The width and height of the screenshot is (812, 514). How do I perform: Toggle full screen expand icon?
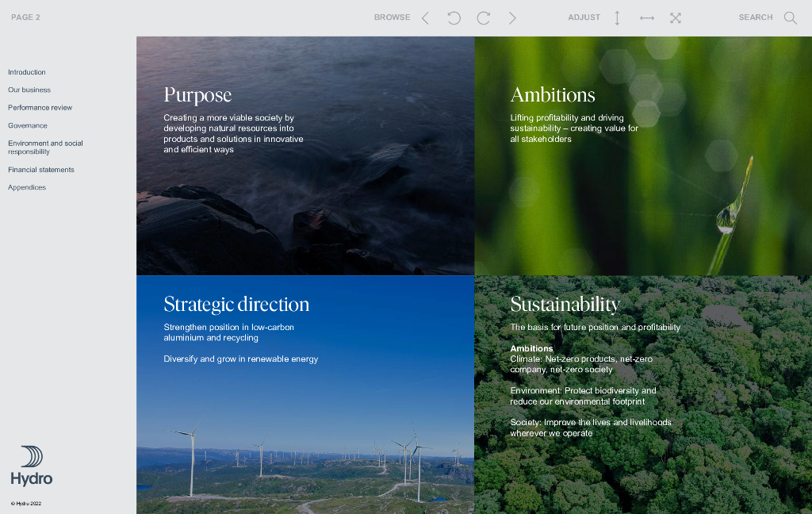point(675,17)
